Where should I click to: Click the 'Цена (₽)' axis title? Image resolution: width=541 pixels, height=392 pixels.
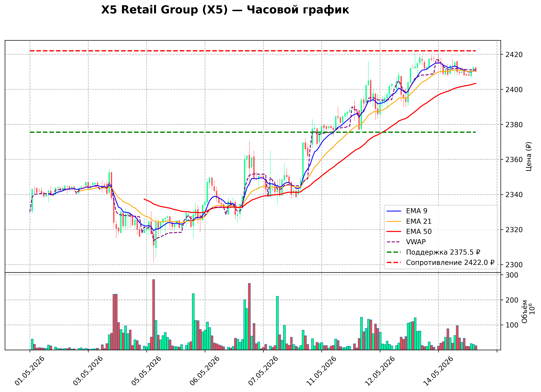[529, 157]
